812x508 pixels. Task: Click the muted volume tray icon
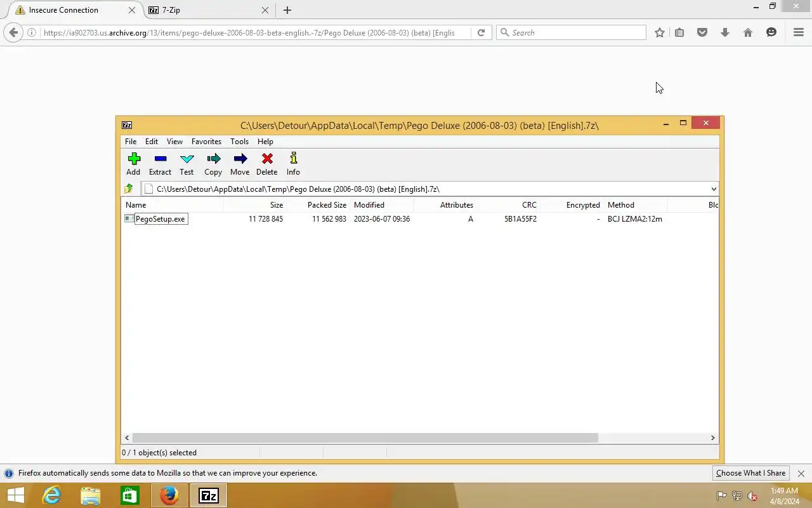tap(753, 496)
